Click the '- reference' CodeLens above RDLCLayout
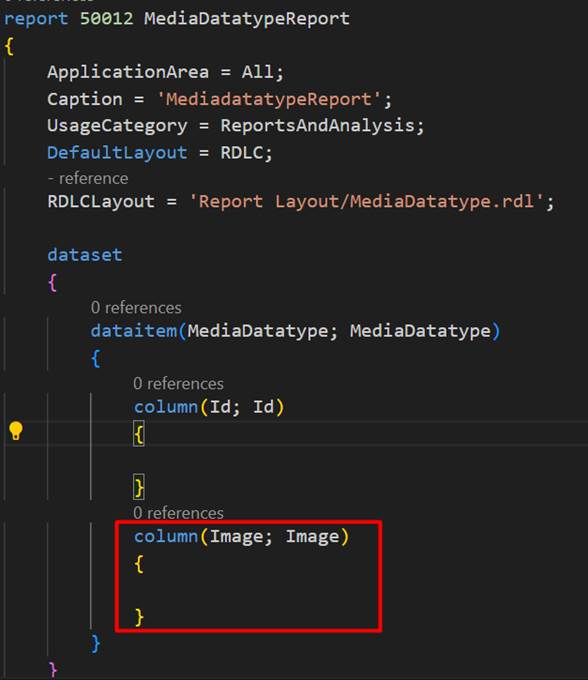This screenshot has height=680, width=588. tap(88, 179)
